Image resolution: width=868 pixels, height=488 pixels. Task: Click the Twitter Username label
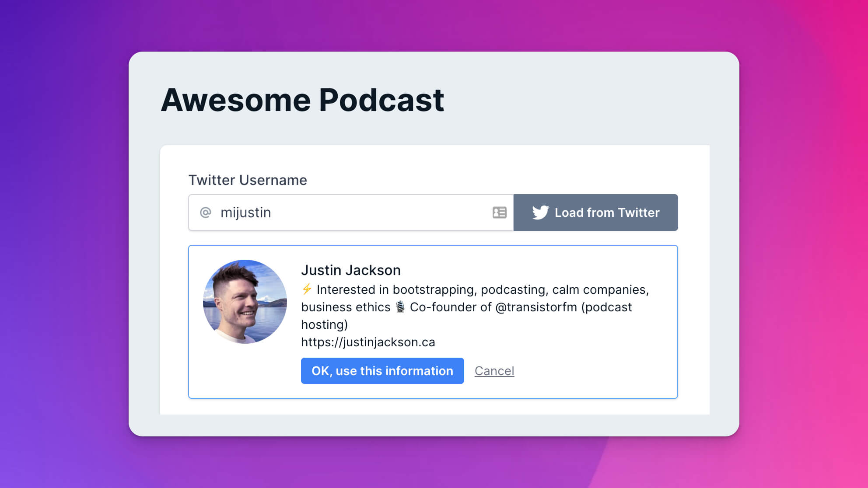click(x=248, y=180)
